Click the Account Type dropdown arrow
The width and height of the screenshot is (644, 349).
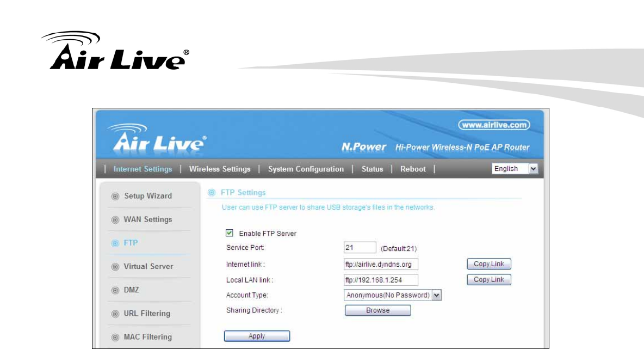point(437,295)
